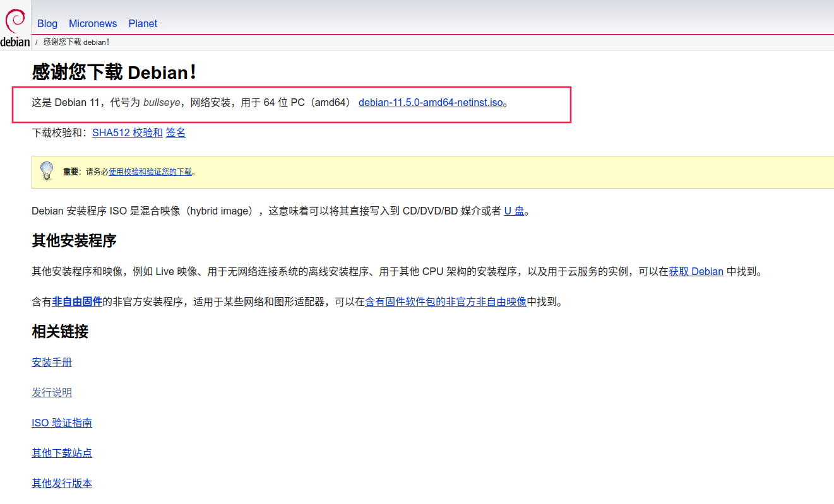Click the lightbulb important notice icon

[47, 171]
